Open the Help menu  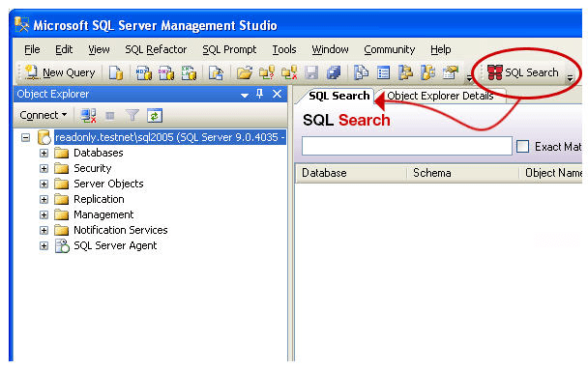tap(441, 49)
